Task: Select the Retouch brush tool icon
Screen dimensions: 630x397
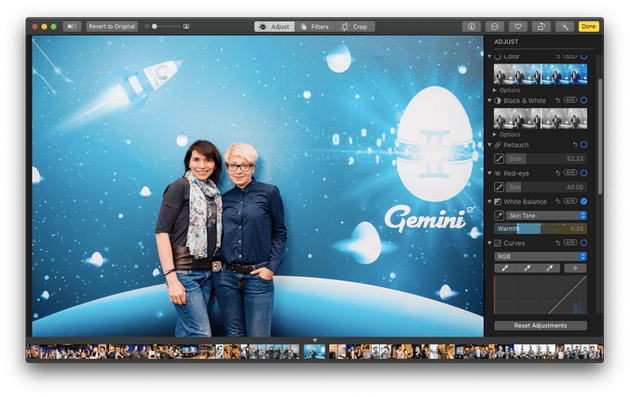Action: point(499,159)
